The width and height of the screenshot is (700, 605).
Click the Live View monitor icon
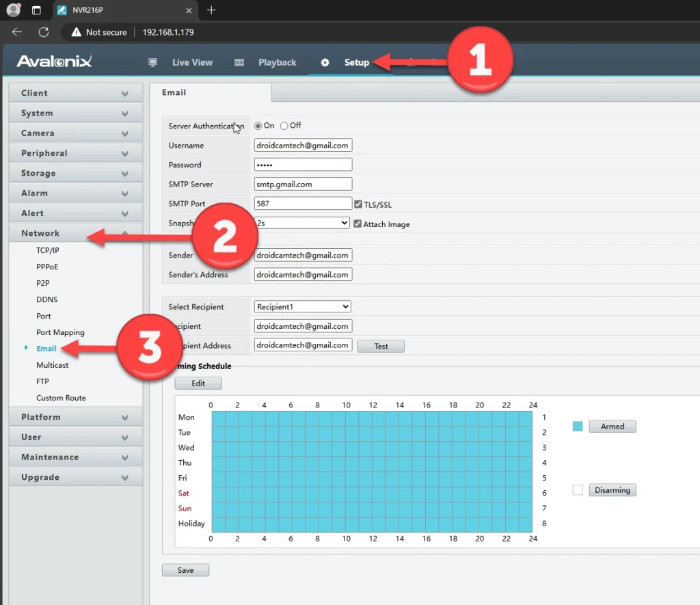point(153,62)
